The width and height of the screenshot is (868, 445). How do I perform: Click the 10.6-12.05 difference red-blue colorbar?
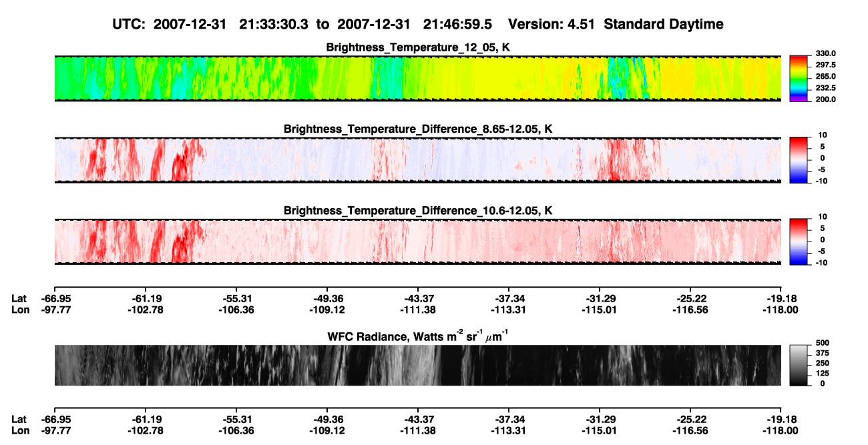click(x=799, y=241)
